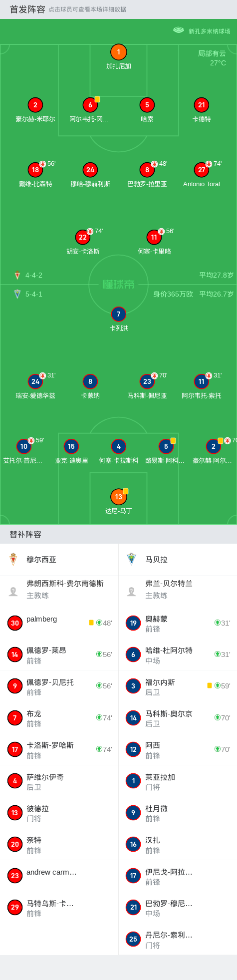Open coach 弗朗-贝尔特兰 entry
Screen dimensions: 237x980
(x=178, y=589)
